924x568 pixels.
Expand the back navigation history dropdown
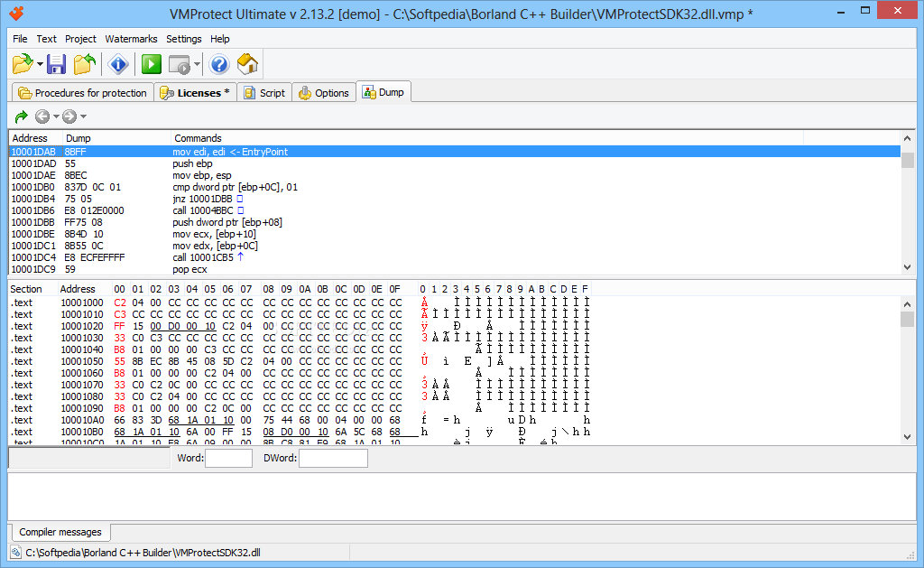pyautogui.click(x=56, y=116)
